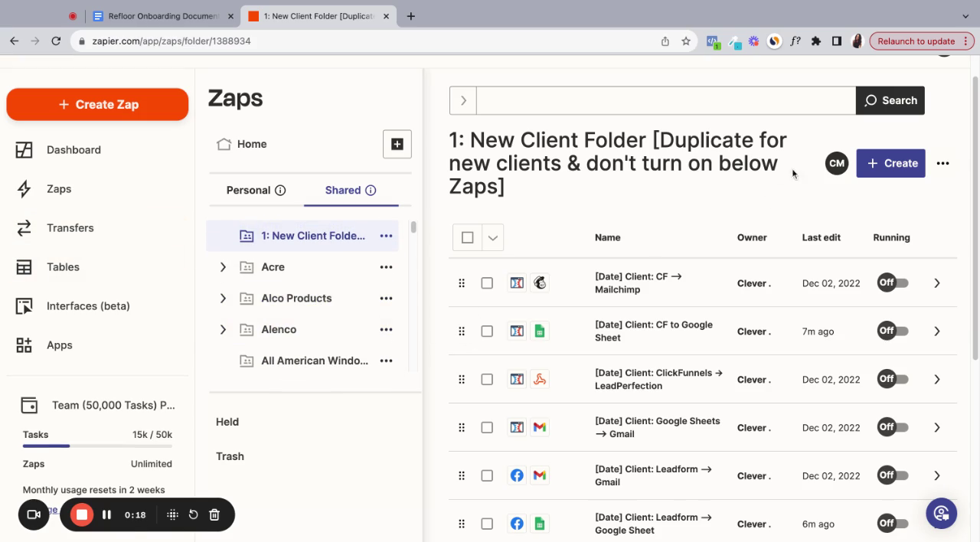Go to Home in Zaps panel

tap(242, 144)
